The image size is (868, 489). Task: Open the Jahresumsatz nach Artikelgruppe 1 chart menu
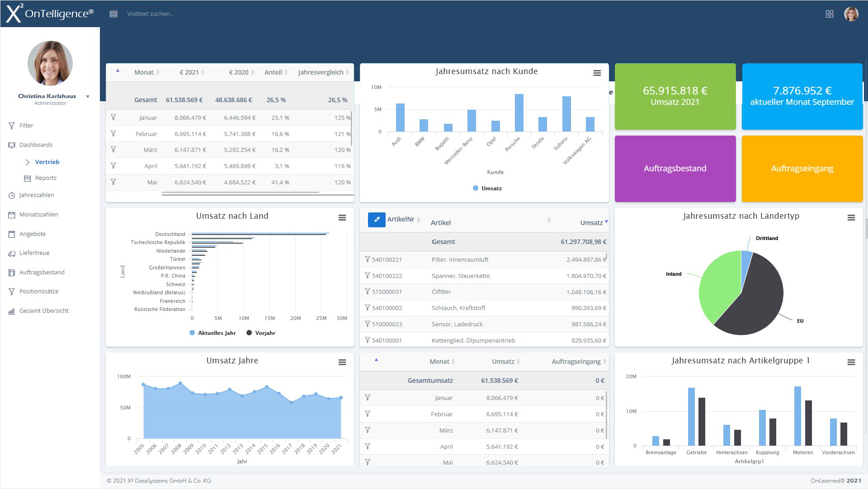(x=851, y=362)
